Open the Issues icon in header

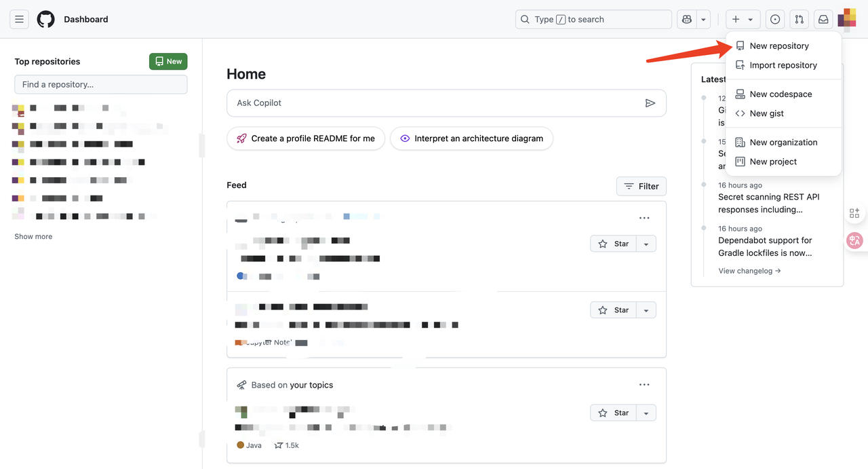pos(775,20)
